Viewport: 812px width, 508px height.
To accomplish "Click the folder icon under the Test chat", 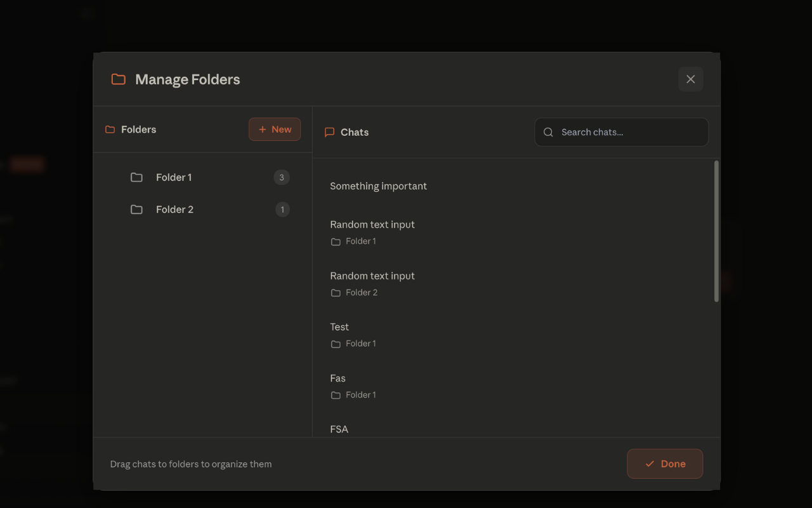I will (336, 344).
